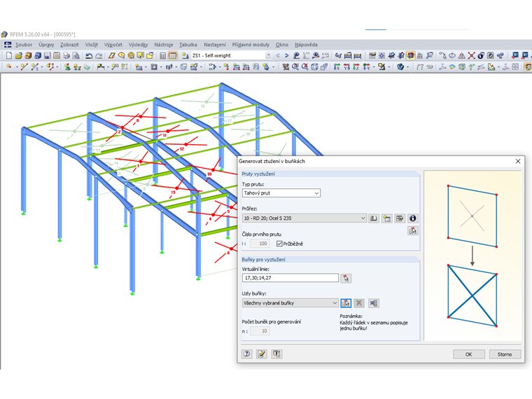Viewport: 532px width, 399px height.
Task: Select cells graphically beside Všechny vybrané buňky
Action: [346, 303]
